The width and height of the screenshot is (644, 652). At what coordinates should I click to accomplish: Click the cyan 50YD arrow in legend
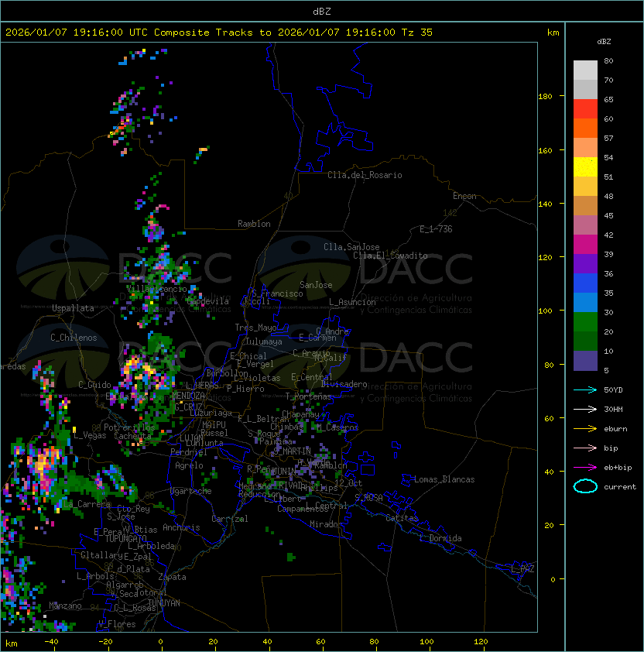[585, 389]
